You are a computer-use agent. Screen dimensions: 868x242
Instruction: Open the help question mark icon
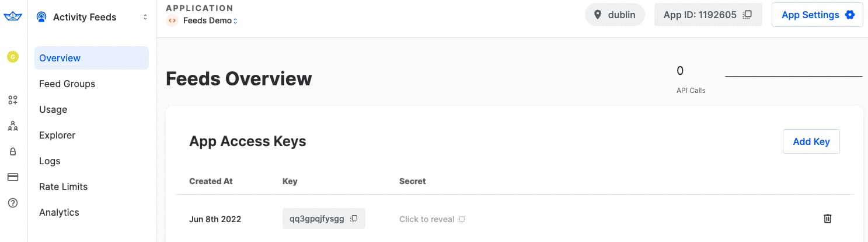click(x=12, y=203)
